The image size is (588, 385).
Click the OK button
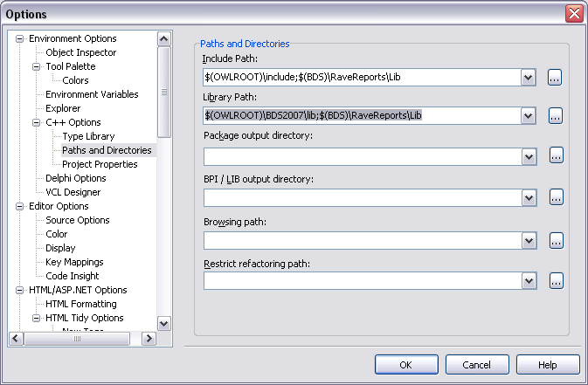(x=406, y=365)
